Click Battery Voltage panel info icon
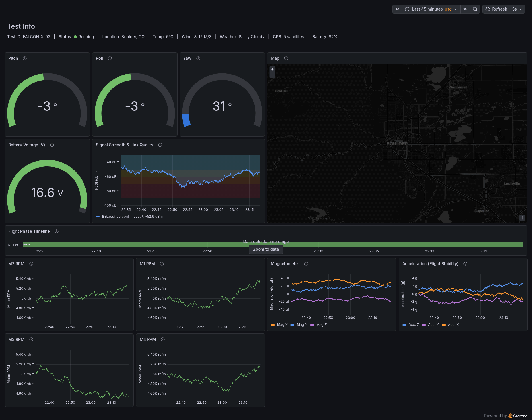 pos(52,145)
